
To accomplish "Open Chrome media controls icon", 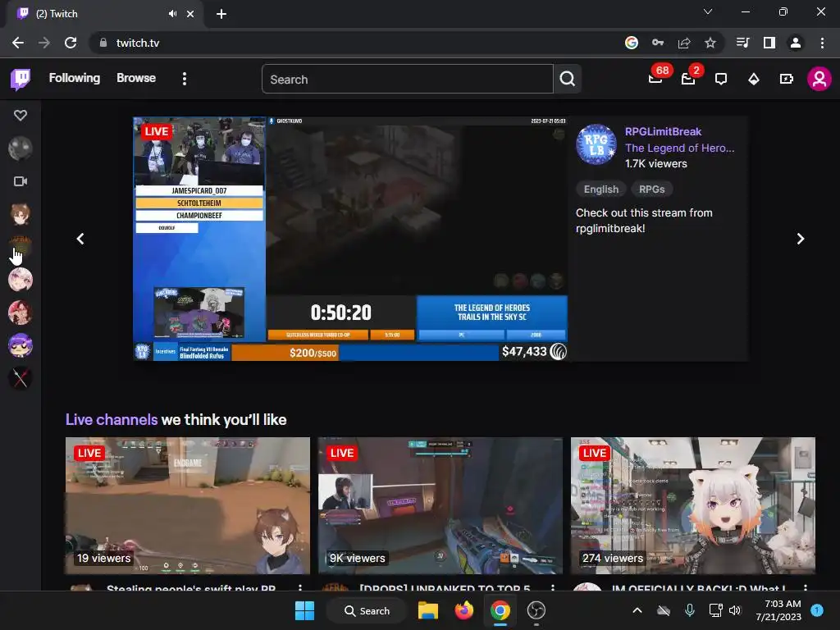I will point(742,43).
